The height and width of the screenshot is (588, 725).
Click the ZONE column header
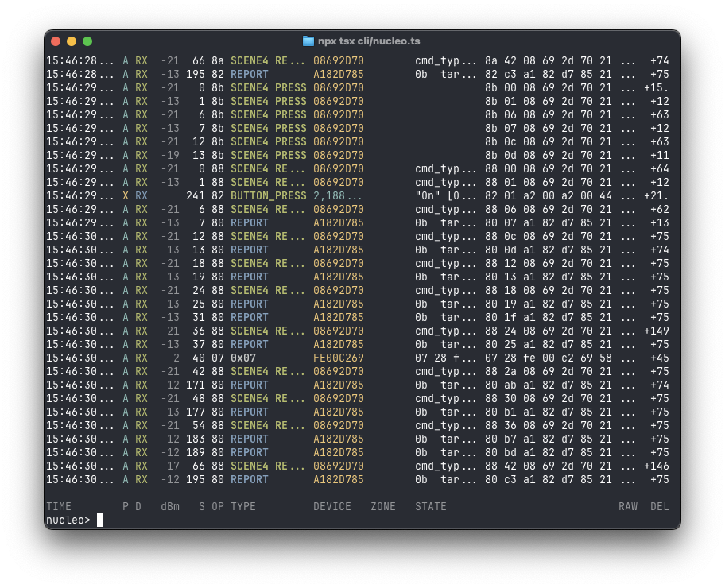[x=383, y=507]
